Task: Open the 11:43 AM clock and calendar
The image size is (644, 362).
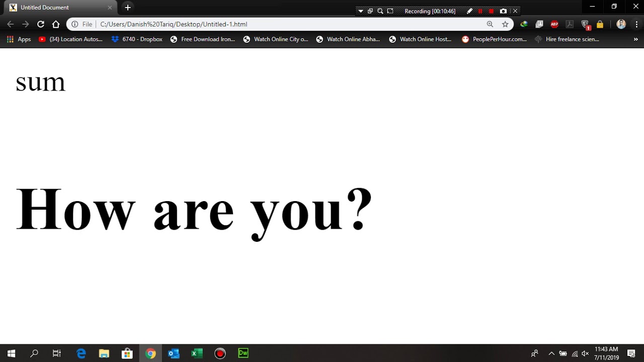Action: click(606, 353)
